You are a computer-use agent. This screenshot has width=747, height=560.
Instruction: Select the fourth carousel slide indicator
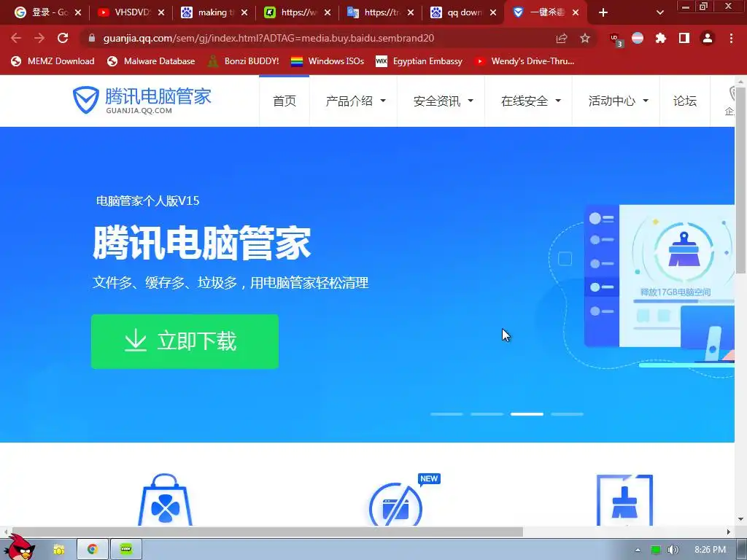tap(567, 414)
